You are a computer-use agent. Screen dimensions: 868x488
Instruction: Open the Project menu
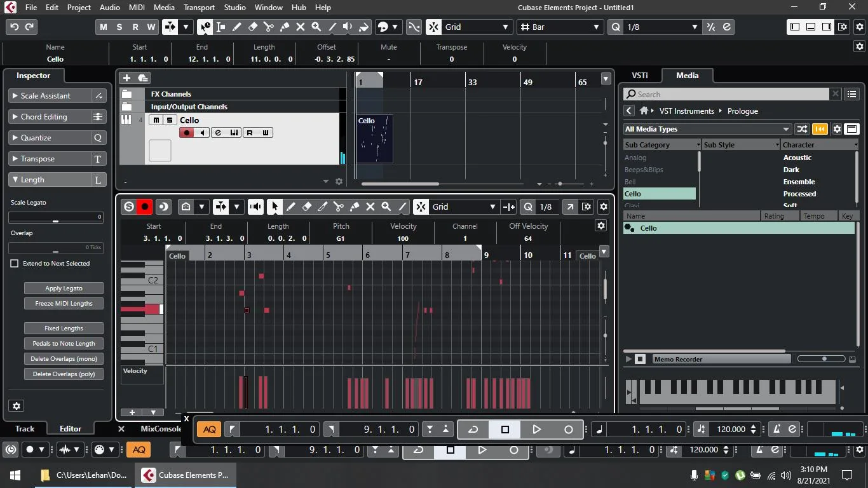(79, 7)
